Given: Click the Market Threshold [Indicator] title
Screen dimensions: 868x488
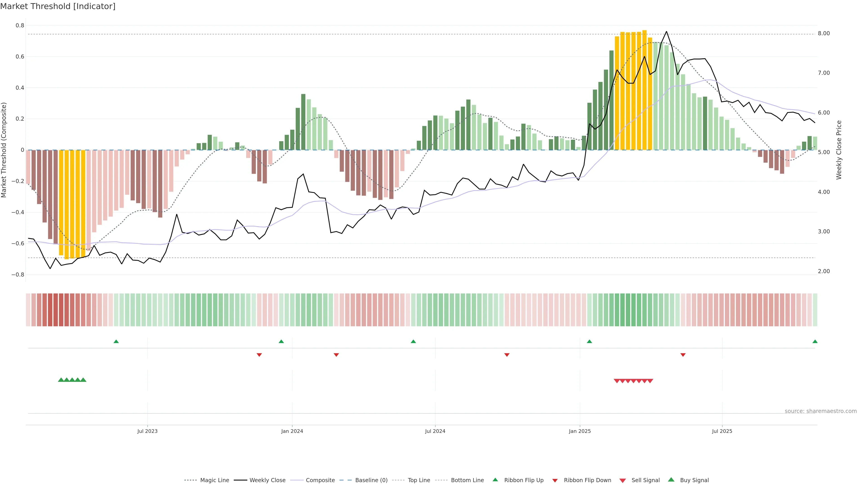Looking at the screenshot, I should click(x=58, y=6).
